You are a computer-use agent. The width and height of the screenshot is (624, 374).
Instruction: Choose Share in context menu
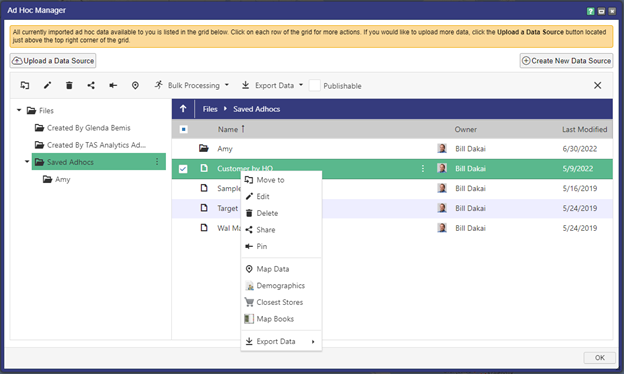[281, 230]
